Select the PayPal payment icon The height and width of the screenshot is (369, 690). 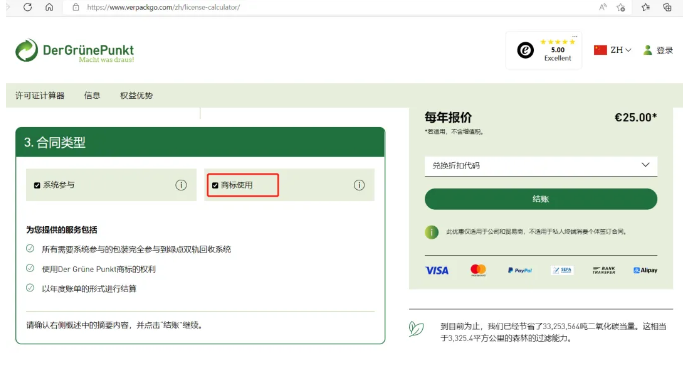[520, 270]
